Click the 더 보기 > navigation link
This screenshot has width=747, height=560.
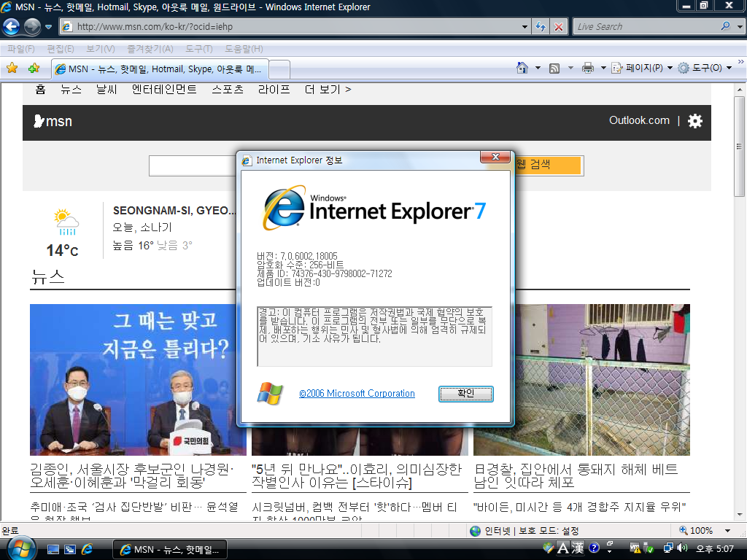click(x=328, y=89)
